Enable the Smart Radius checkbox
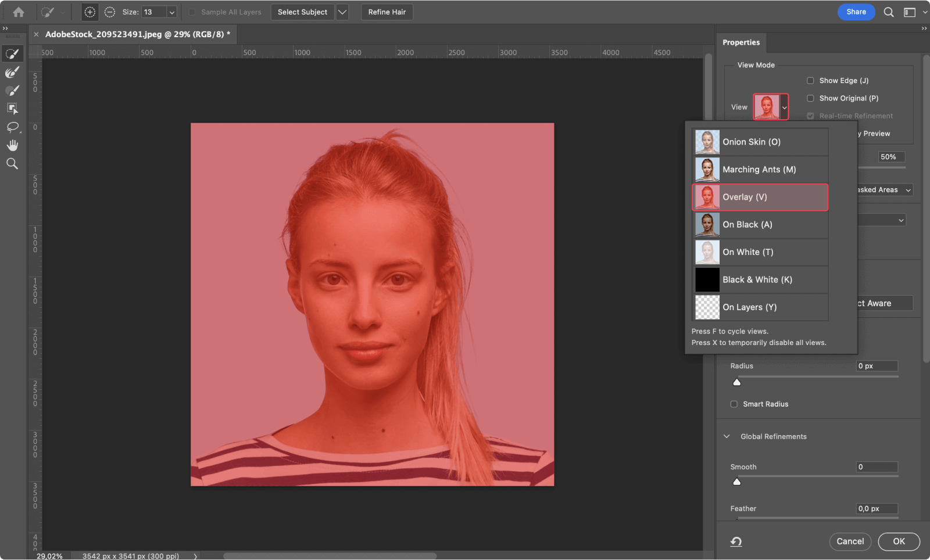Image resolution: width=930 pixels, height=560 pixels. click(x=734, y=404)
